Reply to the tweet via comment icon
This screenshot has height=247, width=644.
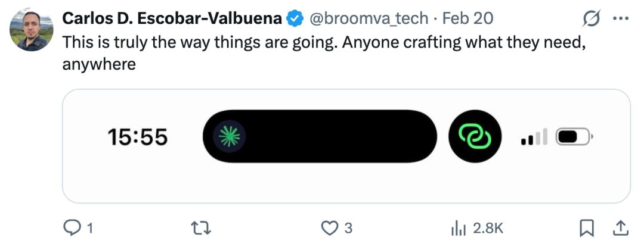coord(72,227)
